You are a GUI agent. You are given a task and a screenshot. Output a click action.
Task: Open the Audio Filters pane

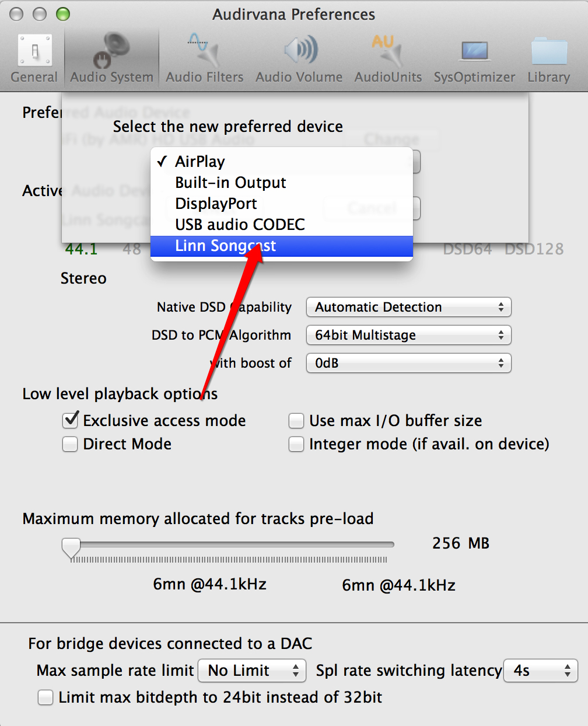click(204, 59)
